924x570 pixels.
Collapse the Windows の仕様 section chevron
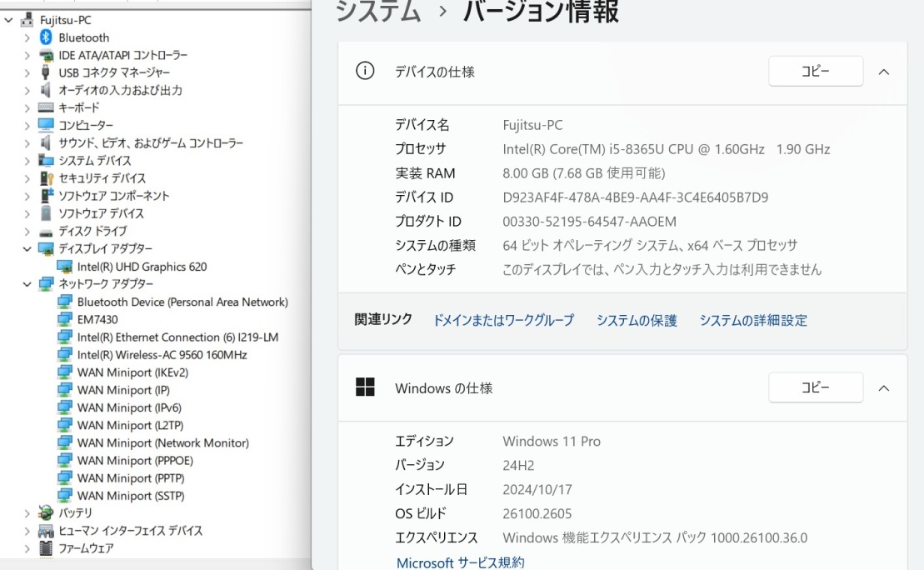(883, 387)
